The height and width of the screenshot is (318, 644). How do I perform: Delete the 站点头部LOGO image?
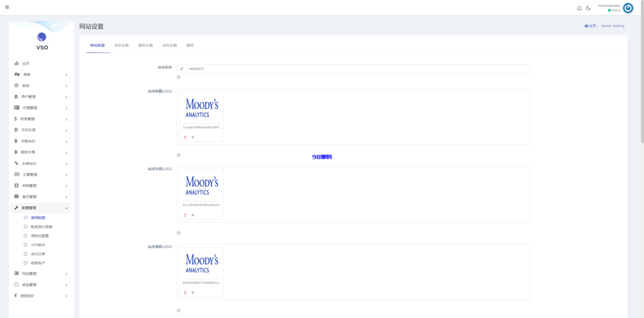pyautogui.click(x=185, y=215)
